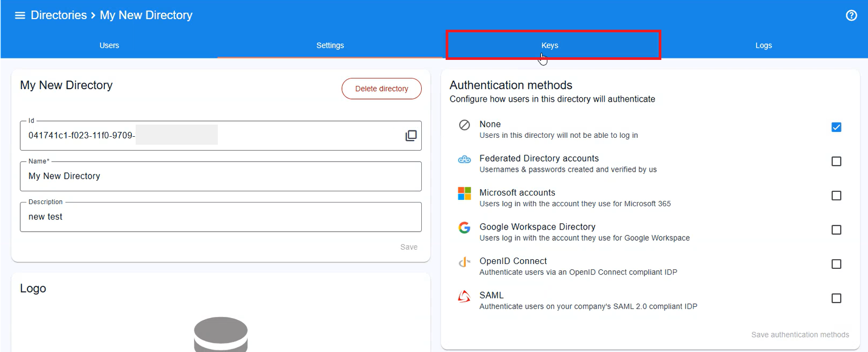Click into the Name field
The width and height of the screenshot is (868, 352).
pyautogui.click(x=221, y=176)
